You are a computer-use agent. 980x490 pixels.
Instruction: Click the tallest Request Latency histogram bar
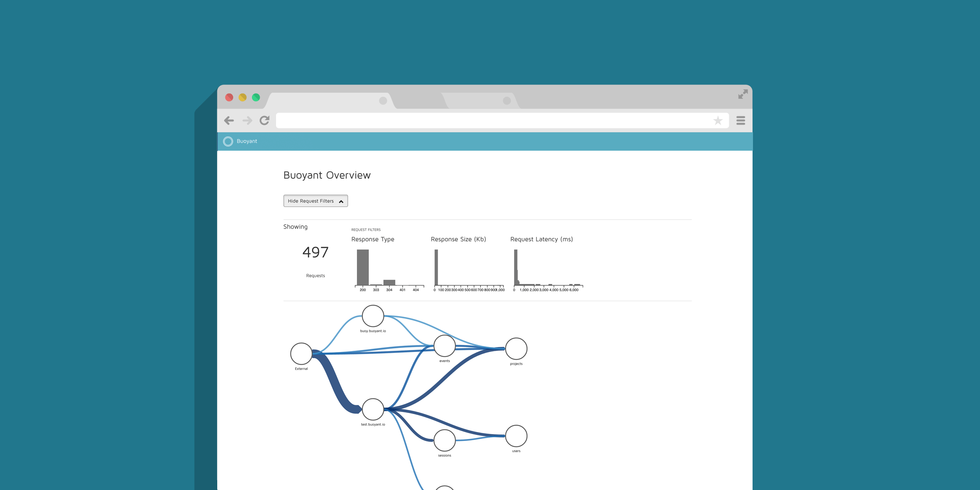pos(515,267)
